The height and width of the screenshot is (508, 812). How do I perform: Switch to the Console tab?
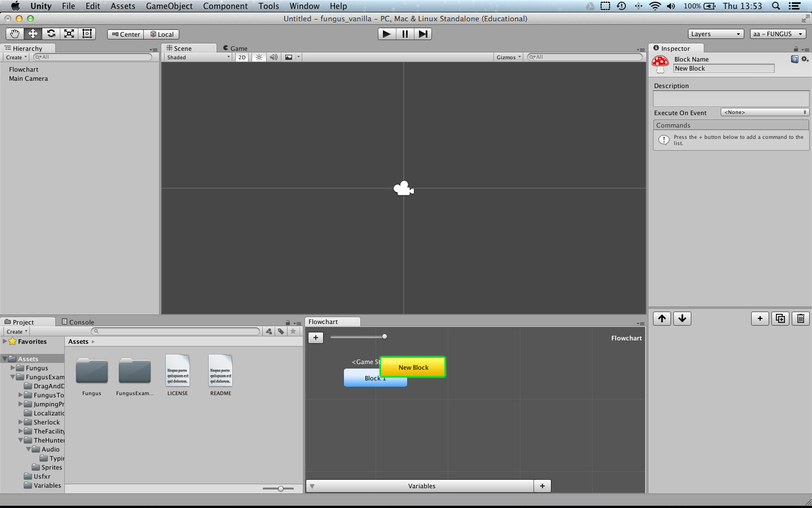click(78, 322)
